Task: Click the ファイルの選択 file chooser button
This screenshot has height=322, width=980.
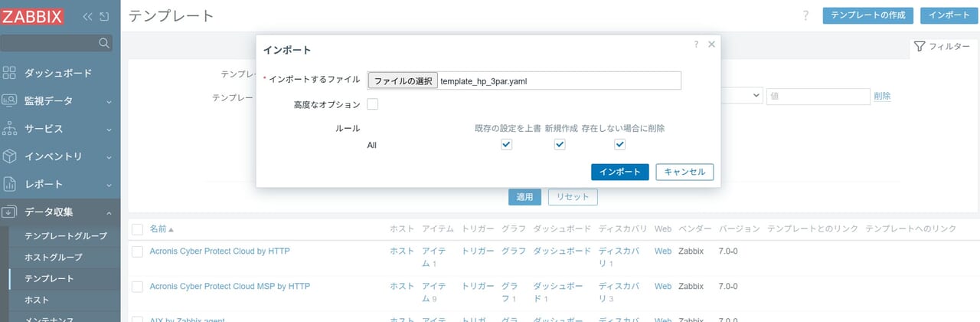Action: tap(403, 81)
